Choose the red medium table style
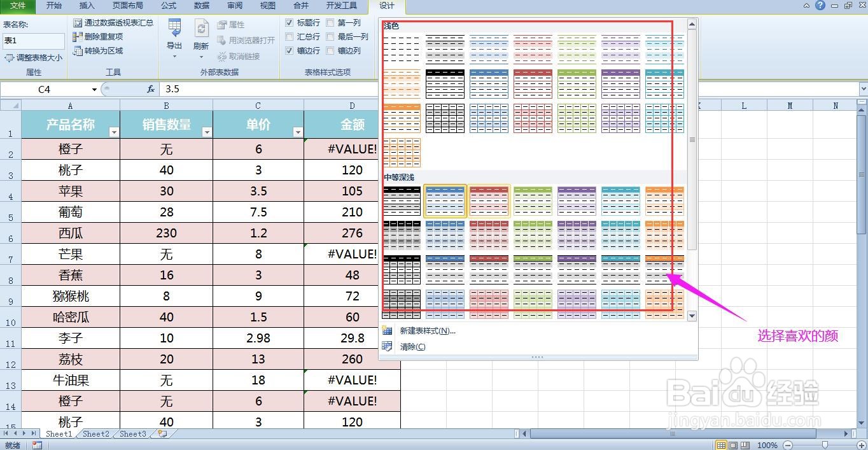868x450 pixels. (489, 200)
